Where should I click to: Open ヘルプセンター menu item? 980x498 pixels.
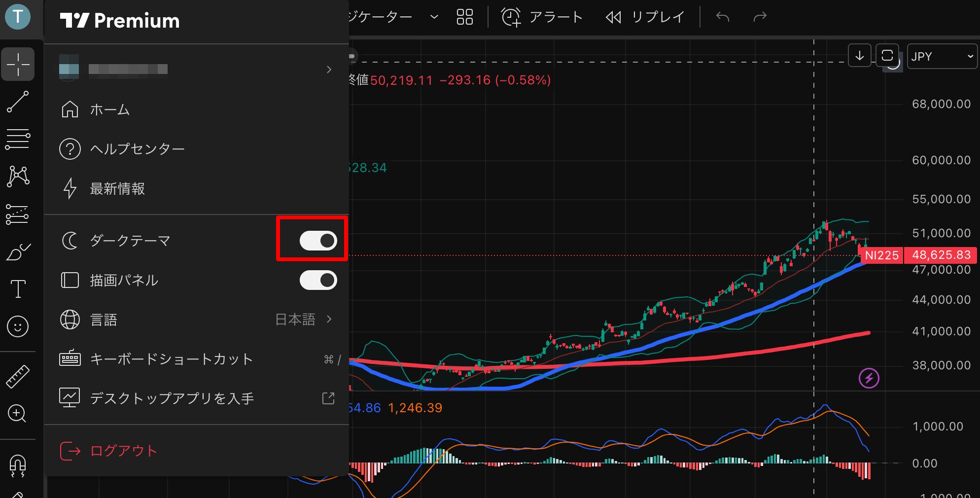(x=137, y=149)
